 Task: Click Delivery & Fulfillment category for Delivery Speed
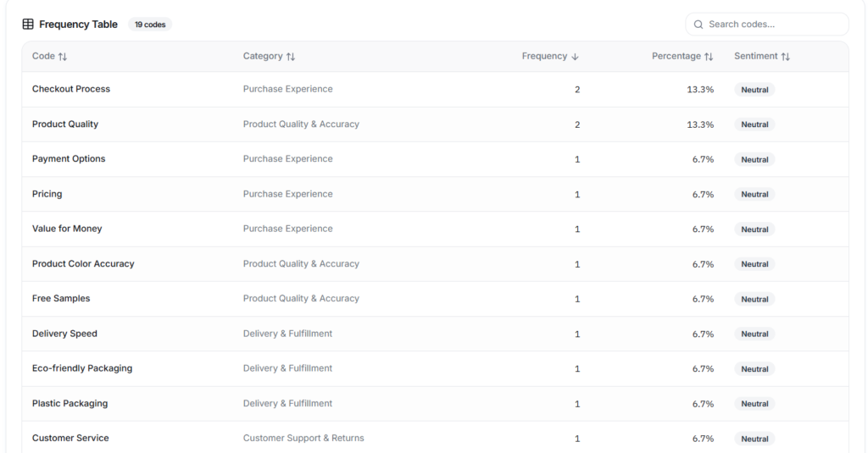[287, 334]
